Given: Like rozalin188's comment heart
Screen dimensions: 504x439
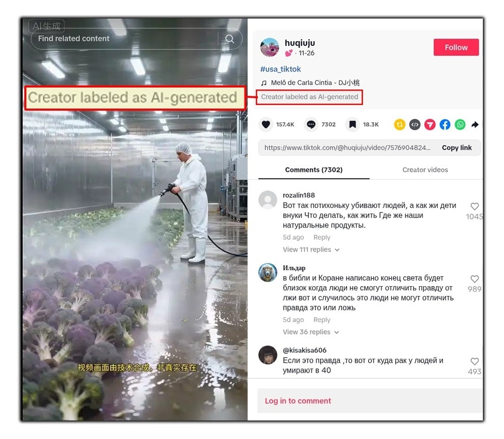Looking at the screenshot, I should coord(475,206).
